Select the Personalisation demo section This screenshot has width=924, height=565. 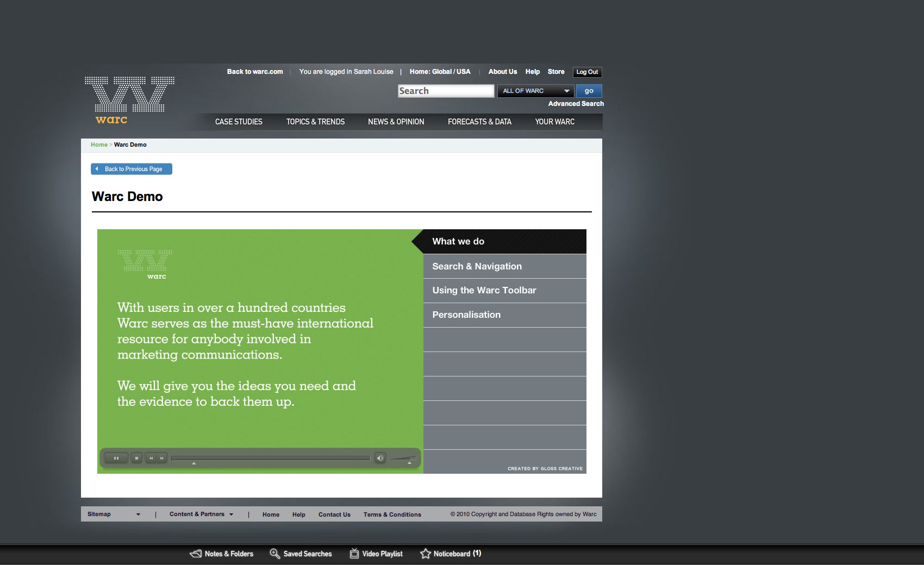click(505, 315)
